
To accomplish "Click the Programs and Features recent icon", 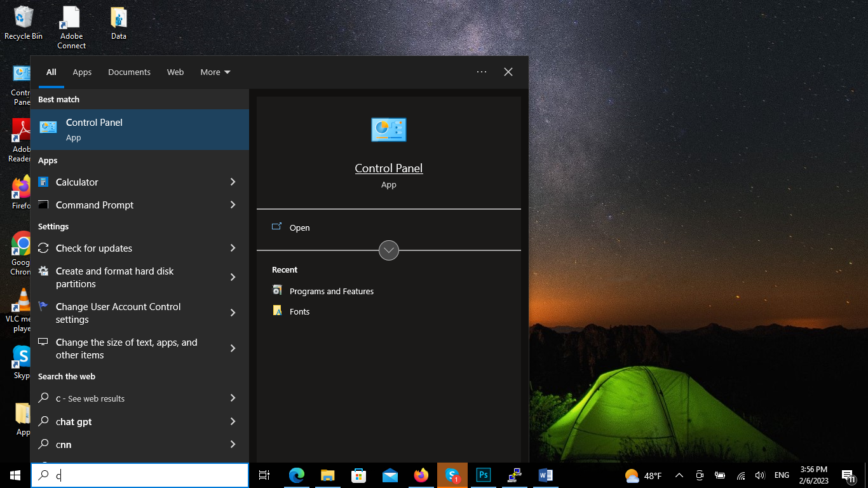I will coord(277,290).
